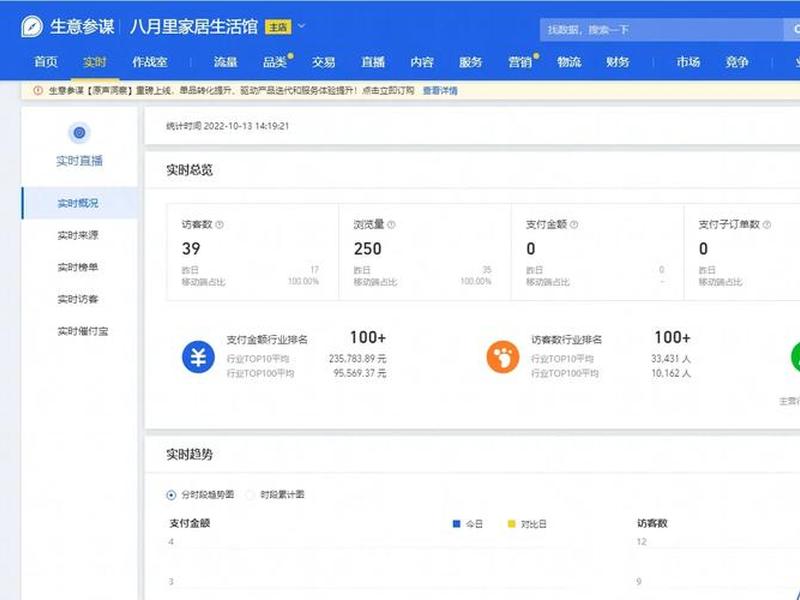Go to the 物流 navigation item
The image size is (800, 600).
point(569,62)
